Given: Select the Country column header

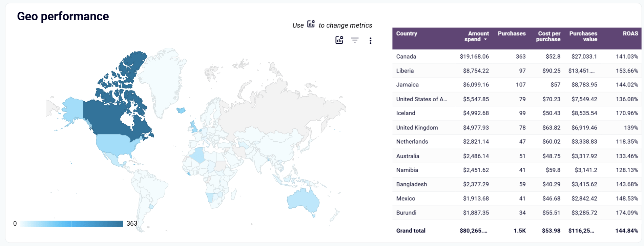Looking at the screenshot, I should [407, 33].
